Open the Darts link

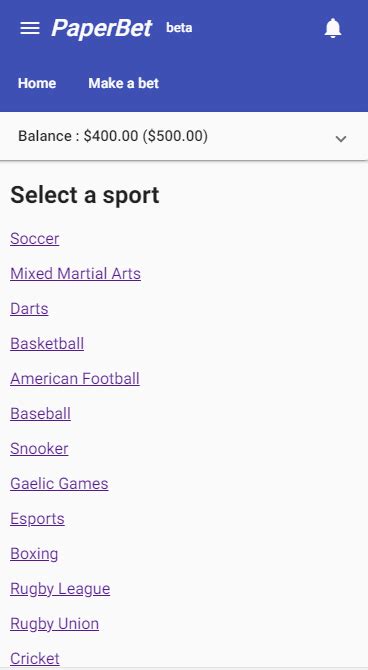click(x=29, y=309)
